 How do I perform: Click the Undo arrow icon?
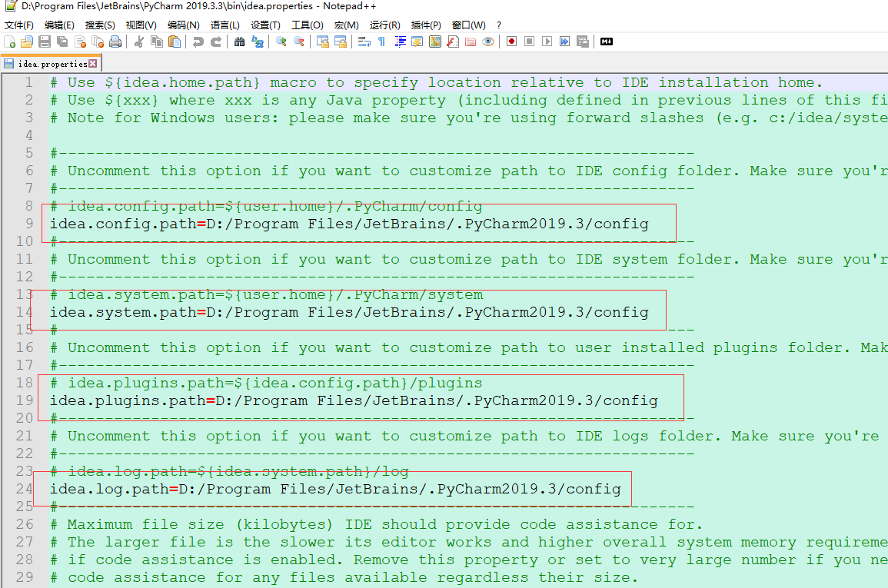[198, 42]
